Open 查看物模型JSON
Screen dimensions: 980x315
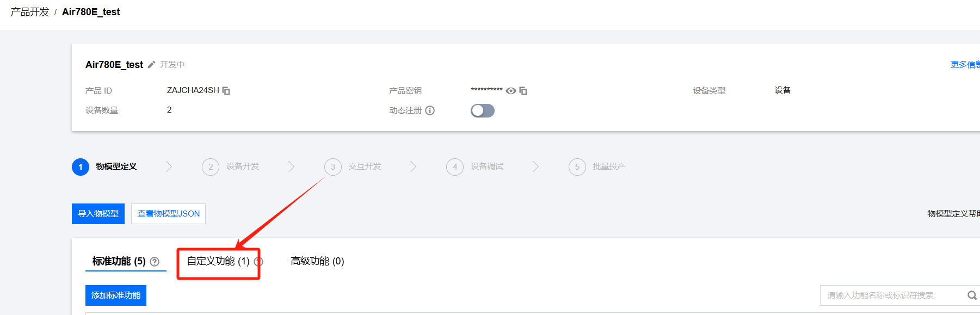168,214
